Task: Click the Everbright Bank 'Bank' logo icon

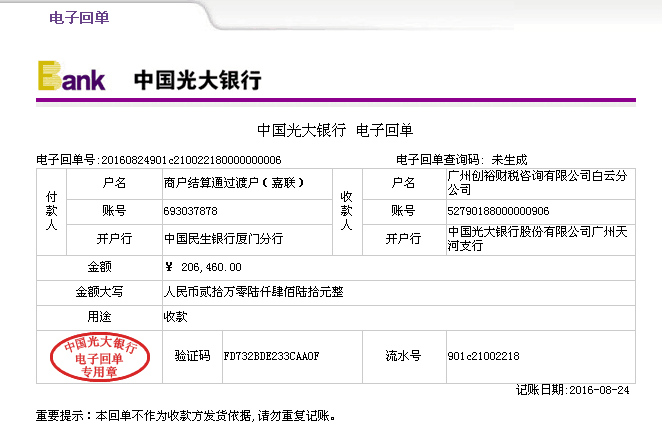Action: coord(71,78)
